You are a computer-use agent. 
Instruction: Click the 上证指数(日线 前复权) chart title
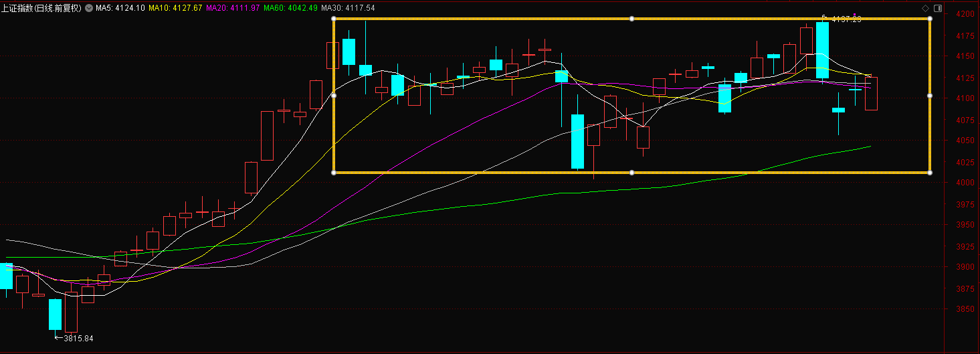[41, 9]
